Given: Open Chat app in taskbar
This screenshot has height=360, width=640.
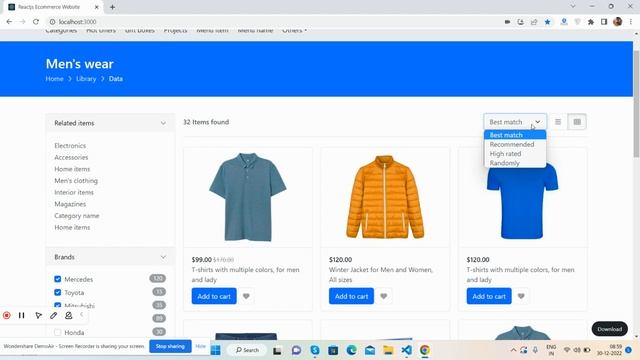Looking at the screenshot, I should click(x=296, y=350).
